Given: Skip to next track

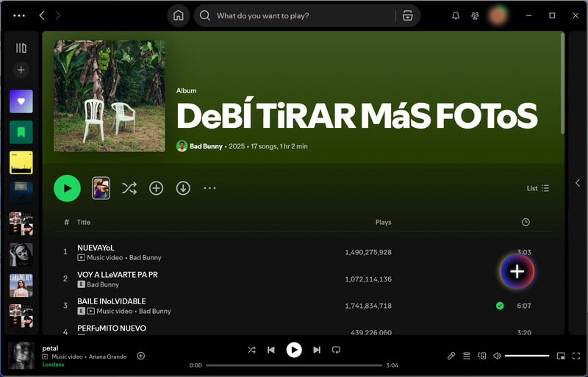Looking at the screenshot, I should [x=317, y=350].
